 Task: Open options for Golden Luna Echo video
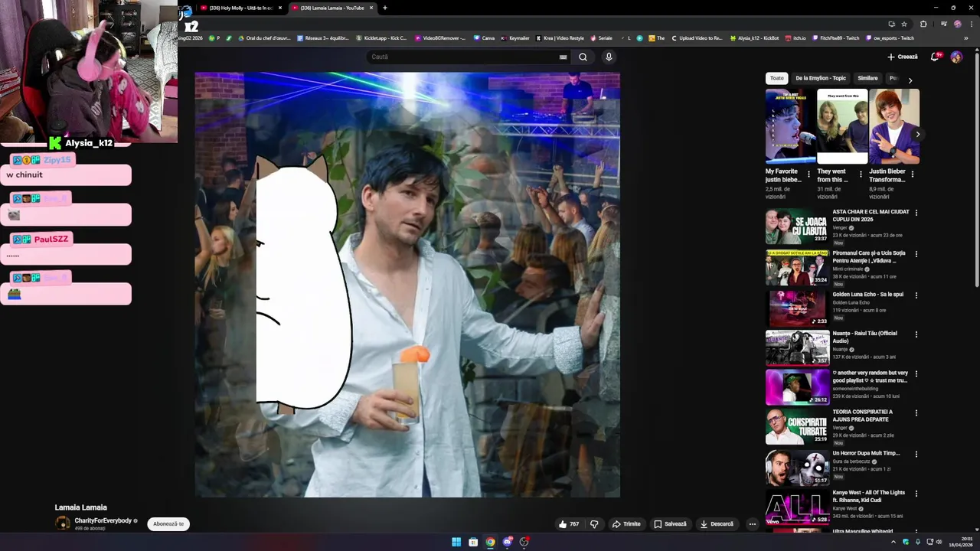[916, 295]
